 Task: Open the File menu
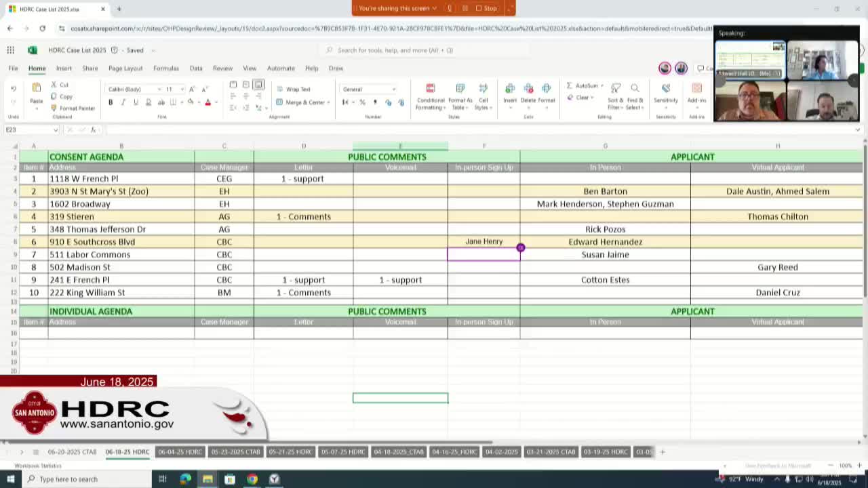tap(13, 68)
